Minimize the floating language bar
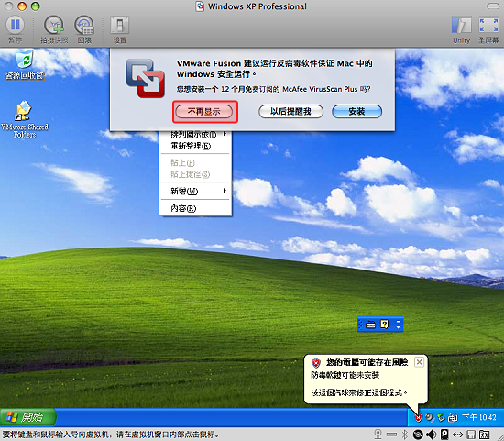504x441 pixels. coord(399,321)
